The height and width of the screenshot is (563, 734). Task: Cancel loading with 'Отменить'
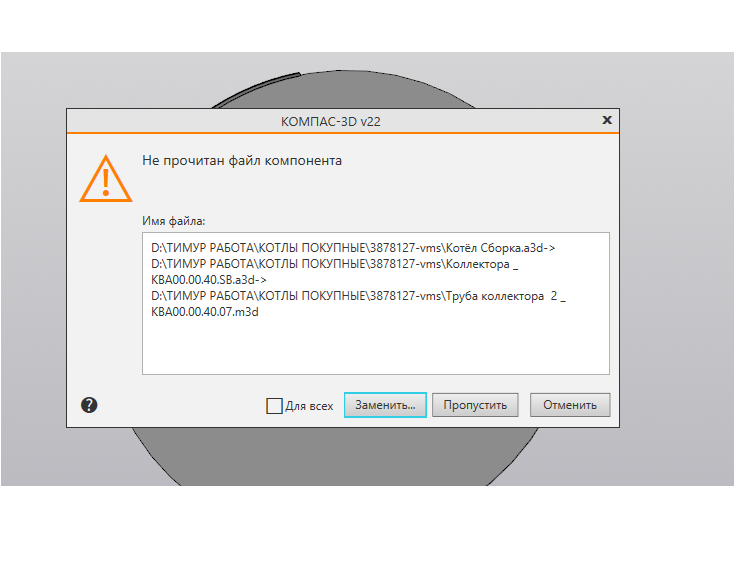[570, 405]
